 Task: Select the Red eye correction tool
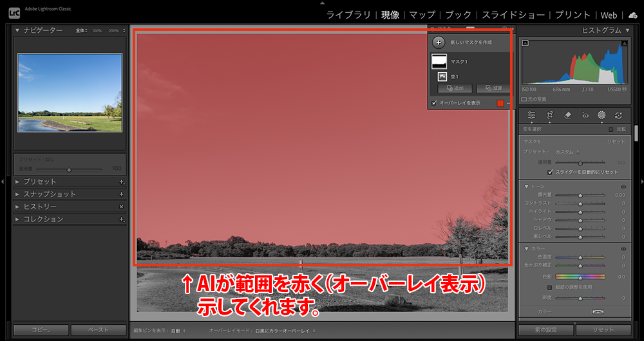(x=585, y=115)
